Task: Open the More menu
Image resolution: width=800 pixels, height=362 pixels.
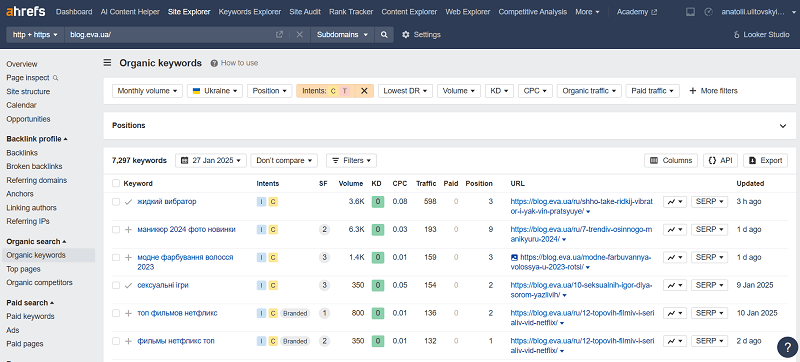Action: pos(587,12)
